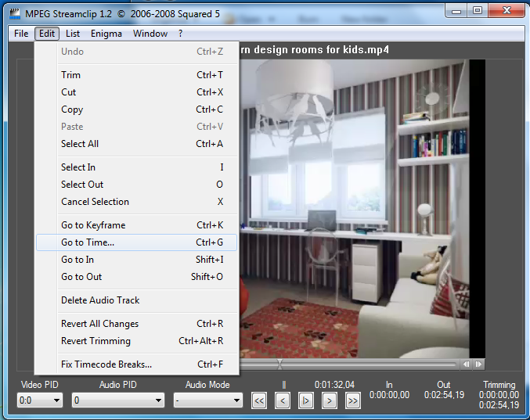Open the File menu

point(21,34)
